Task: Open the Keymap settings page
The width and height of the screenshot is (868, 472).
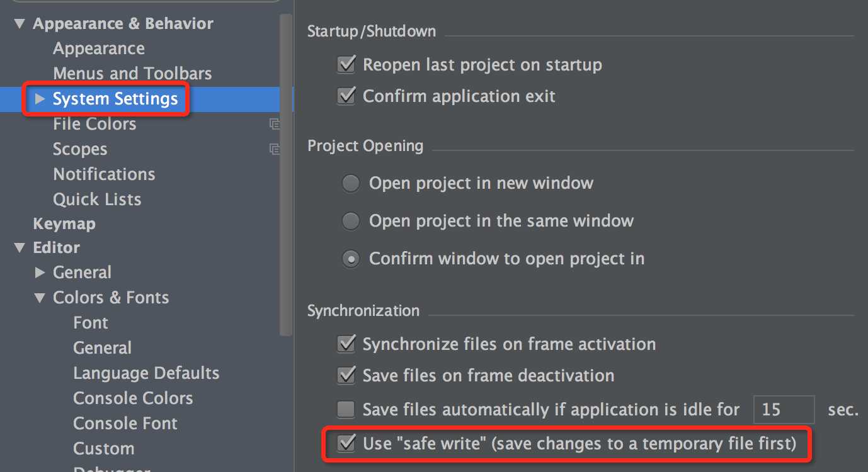Action: 64,223
